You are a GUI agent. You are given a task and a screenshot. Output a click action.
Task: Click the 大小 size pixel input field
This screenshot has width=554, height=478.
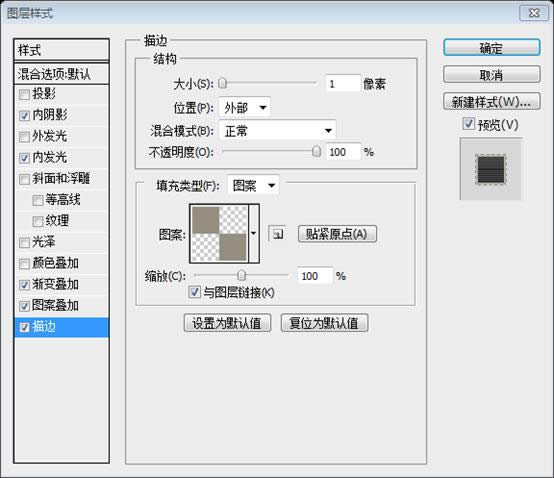[343, 84]
